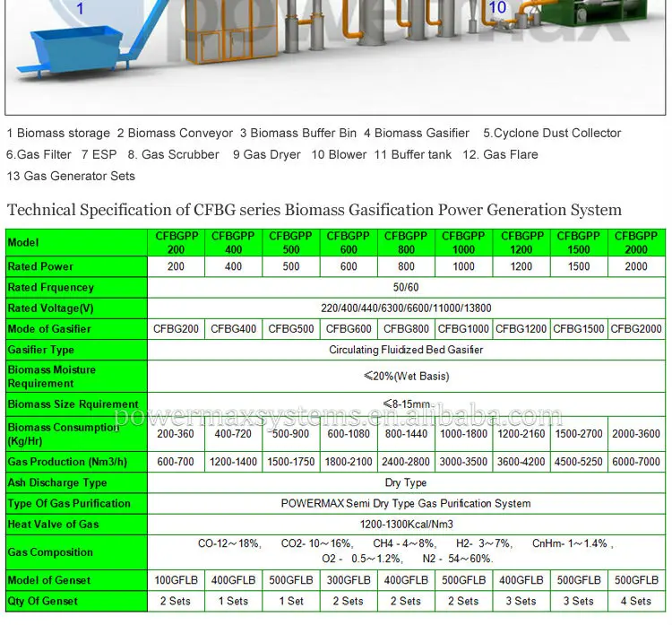Image resolution: width=672 pixels, height=625 pixels.
Task: Click the "Biomass Size Rquirement" row header
Action: pyautogui.click(x=76, y=404)
